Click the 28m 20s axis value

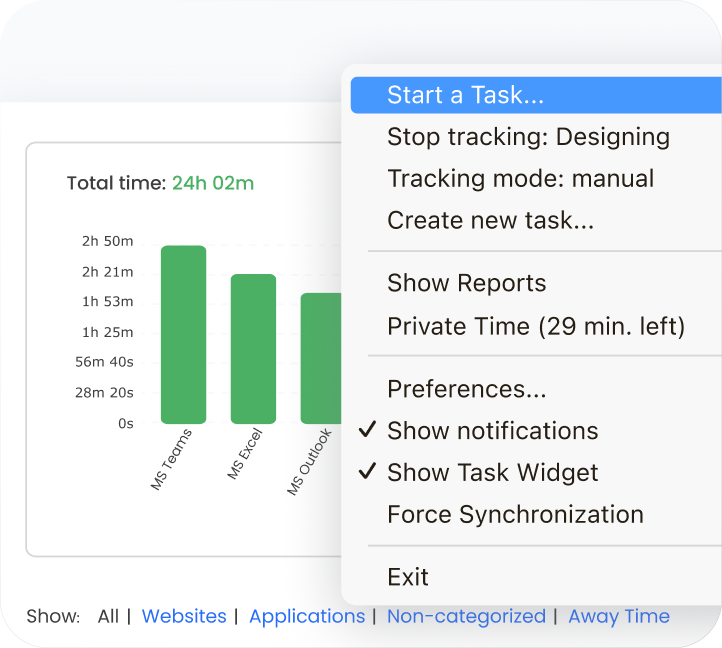(x=105, y=393)
